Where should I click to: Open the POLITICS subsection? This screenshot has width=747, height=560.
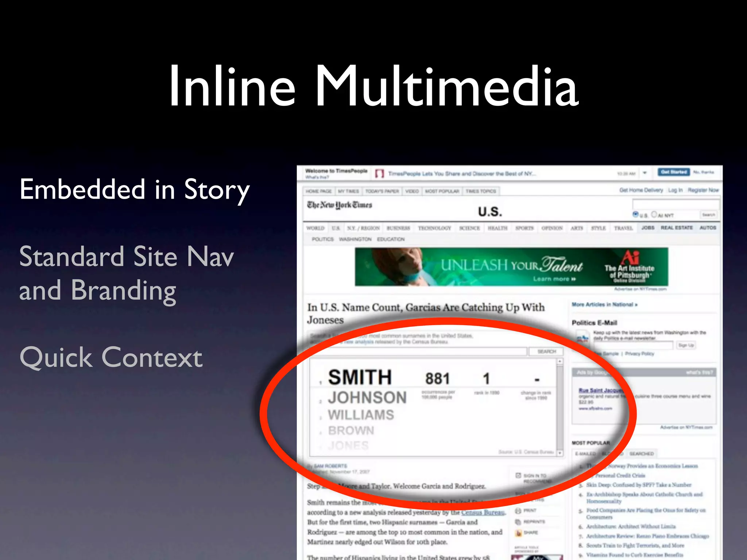click(322, 239)
